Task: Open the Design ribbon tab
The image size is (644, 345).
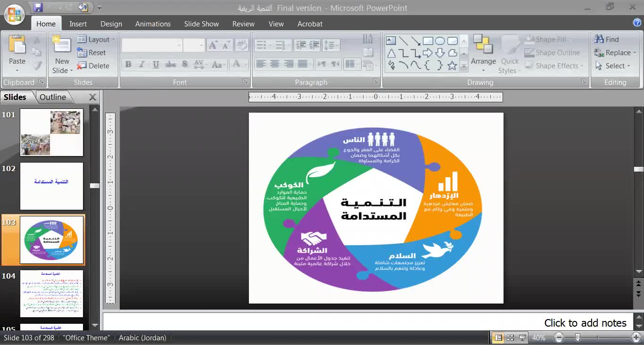Action: pyautogui.click(x=111, y=24)
